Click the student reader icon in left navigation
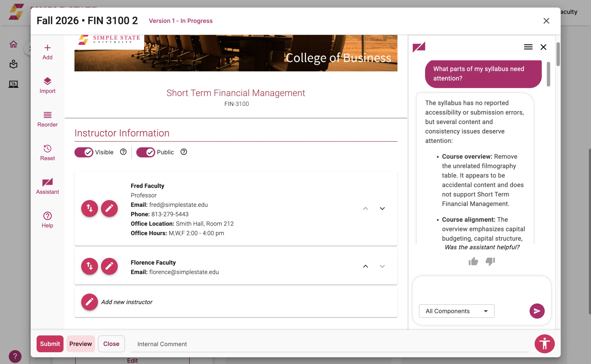Viewport: 591px width, 364px height. 13,64
